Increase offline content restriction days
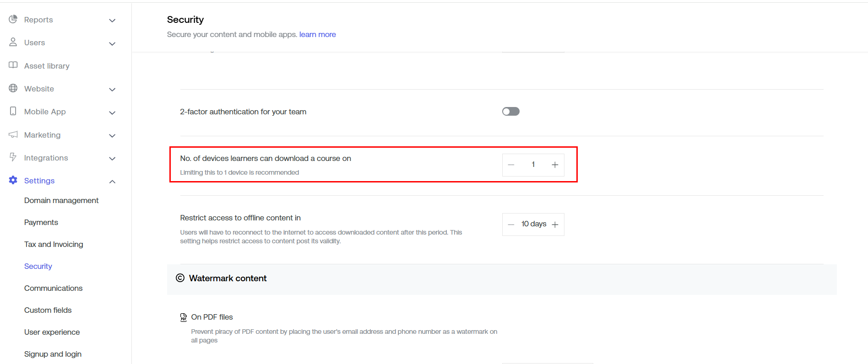Image resolution: width=868 pixels, height=364 pixels. coord(555,225)
